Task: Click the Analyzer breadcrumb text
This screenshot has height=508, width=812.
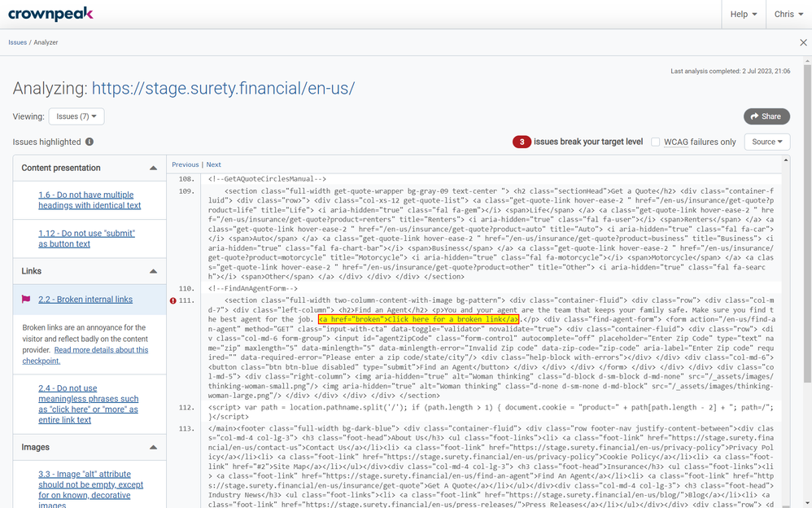Action: (x=46, y=42)
